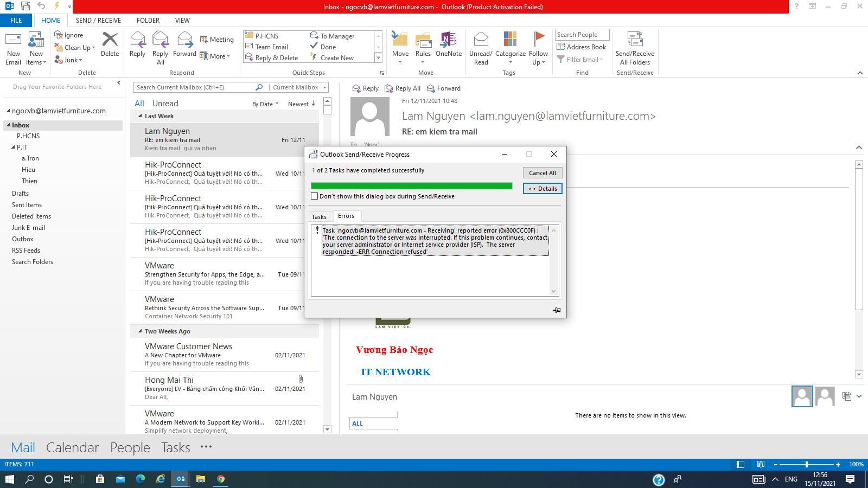Image resolution: width=868 pixels, height=488 pixels.
Task: Collapse the ribbon
Action: (859, 73)
